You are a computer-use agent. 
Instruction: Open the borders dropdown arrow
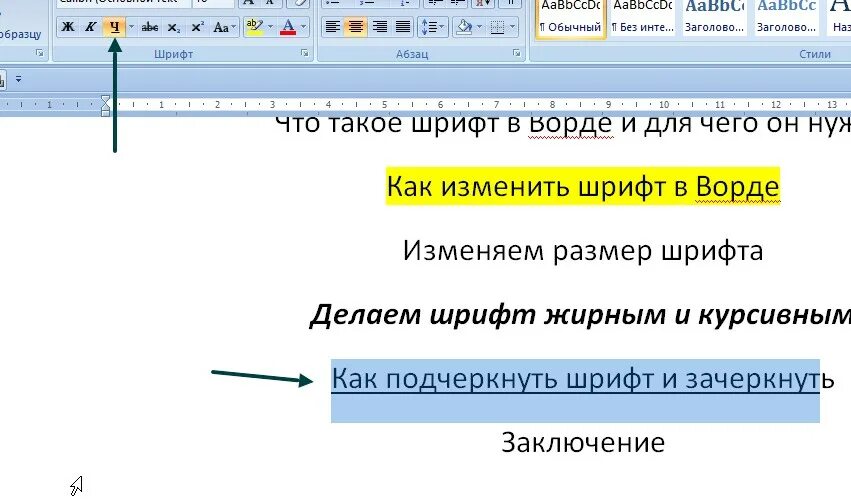coord(512,27)
